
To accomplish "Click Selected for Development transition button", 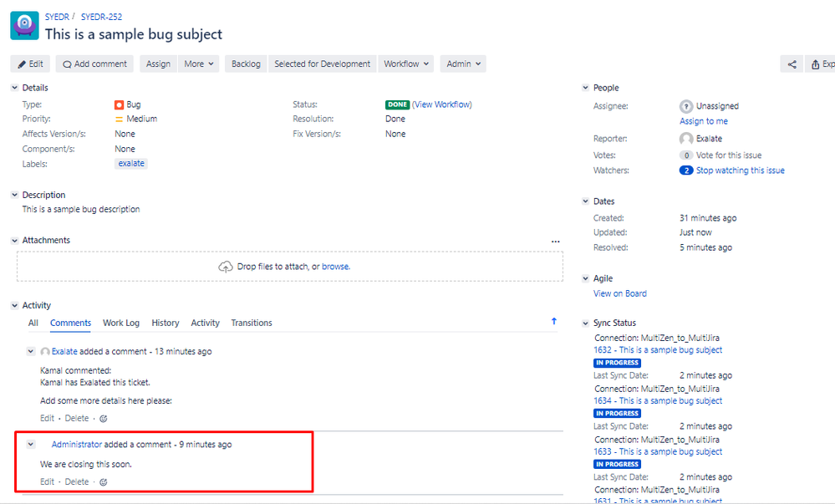I will tap(322, 64).
